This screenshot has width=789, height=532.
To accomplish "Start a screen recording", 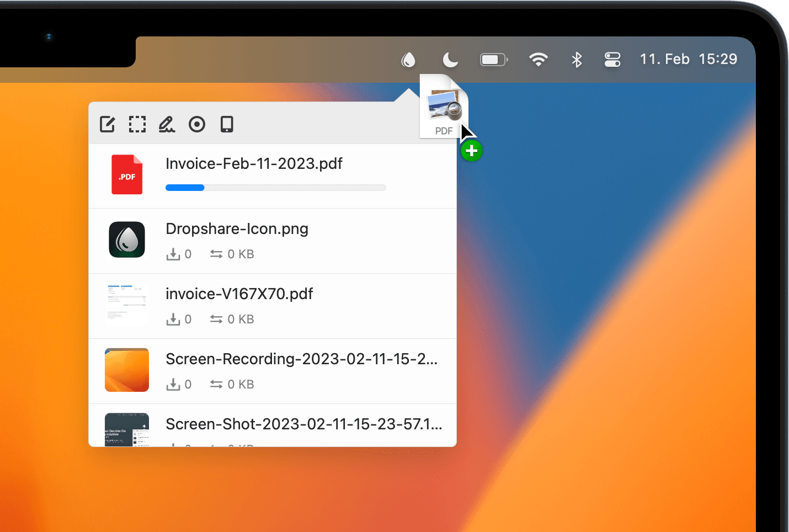I will click(197, 124).
